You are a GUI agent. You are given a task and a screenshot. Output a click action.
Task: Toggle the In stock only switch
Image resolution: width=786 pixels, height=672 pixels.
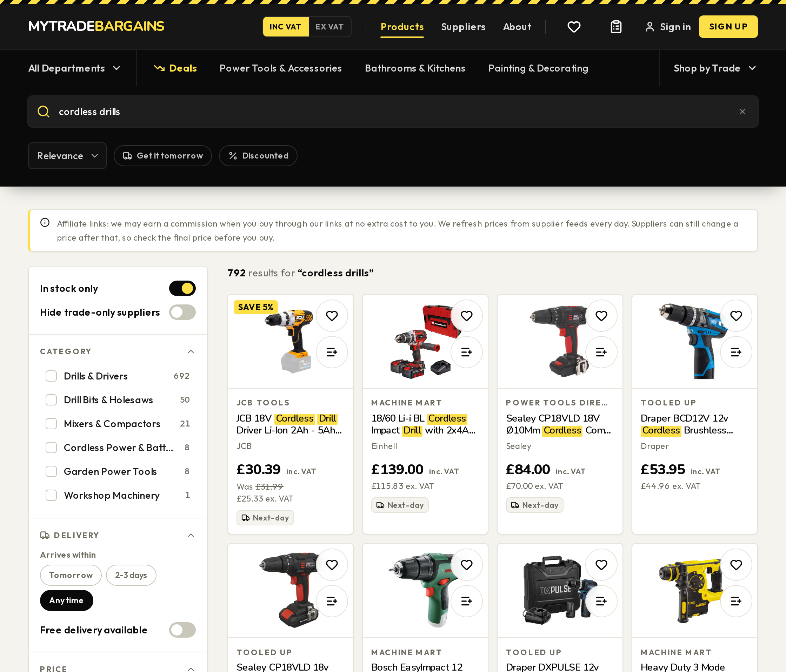(182, 288)
